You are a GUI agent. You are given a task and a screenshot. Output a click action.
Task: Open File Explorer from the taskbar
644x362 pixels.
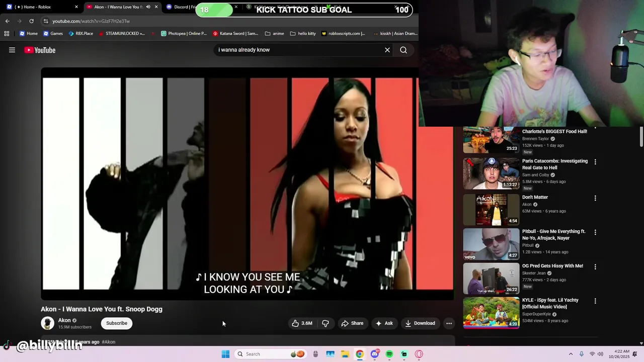pyautogui.click(x=345, y=354)
